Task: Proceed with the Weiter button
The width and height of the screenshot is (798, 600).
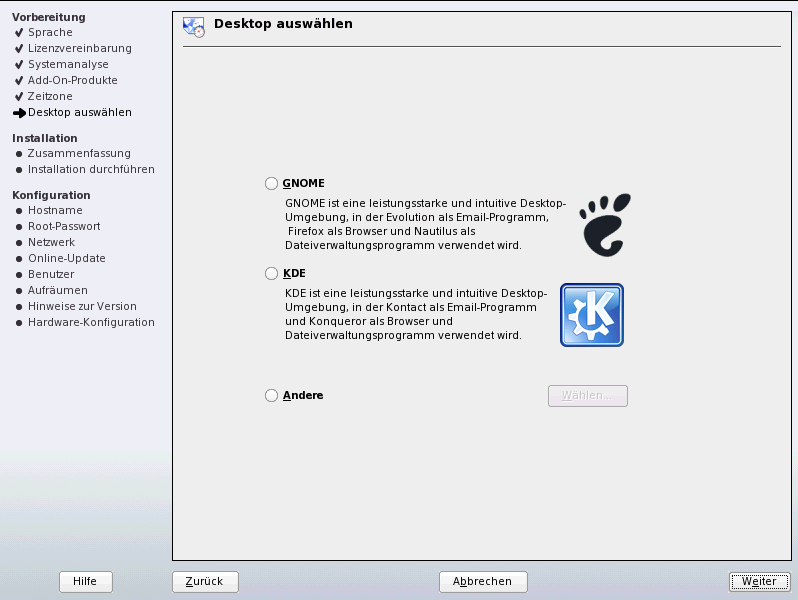Action: tap(759, 581)
